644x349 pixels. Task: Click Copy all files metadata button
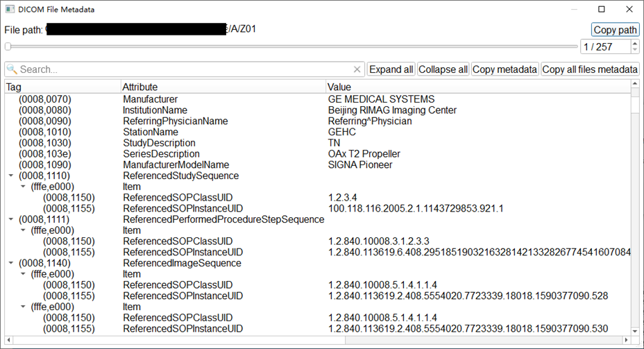pyautogui.click(x=589, y=69)
